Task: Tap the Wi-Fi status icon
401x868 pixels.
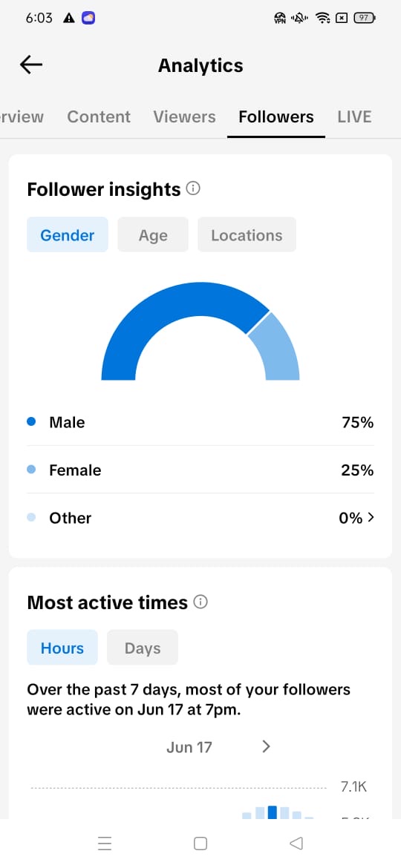Action: tap(322, 19)
